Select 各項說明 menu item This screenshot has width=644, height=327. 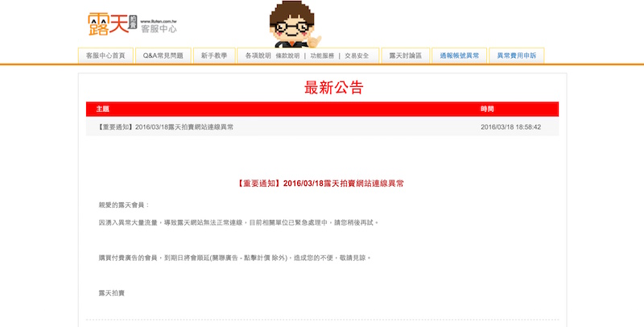pos(258,56)
